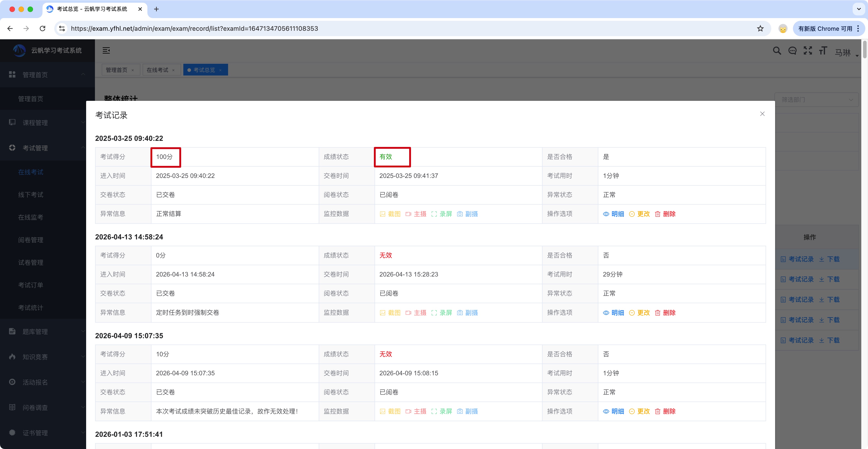
Task: Click 删除 on the 2026-04-09 record
Action: [x=665, y=411]
